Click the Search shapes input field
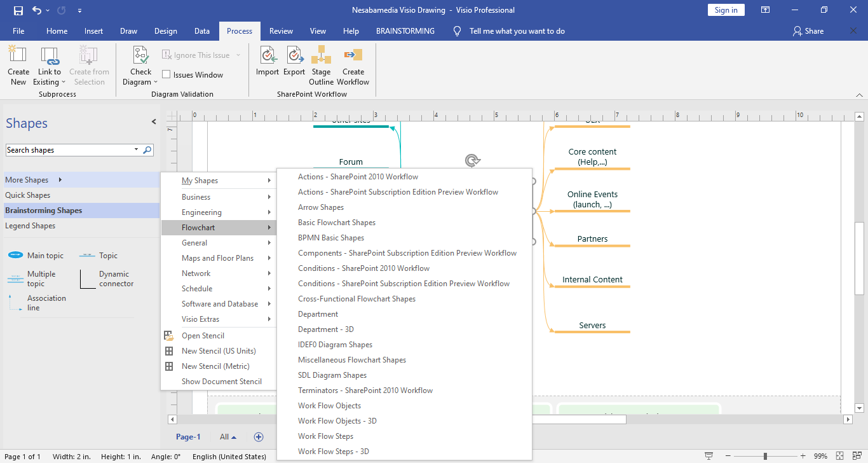868x463 pixels. [69, 150]
